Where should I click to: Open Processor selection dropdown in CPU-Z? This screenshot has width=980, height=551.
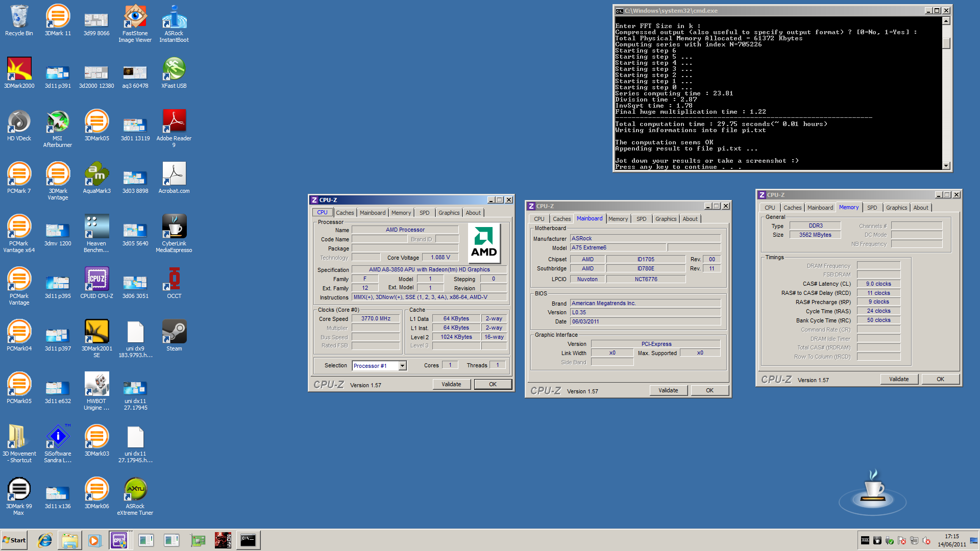[x=402, y=366]
